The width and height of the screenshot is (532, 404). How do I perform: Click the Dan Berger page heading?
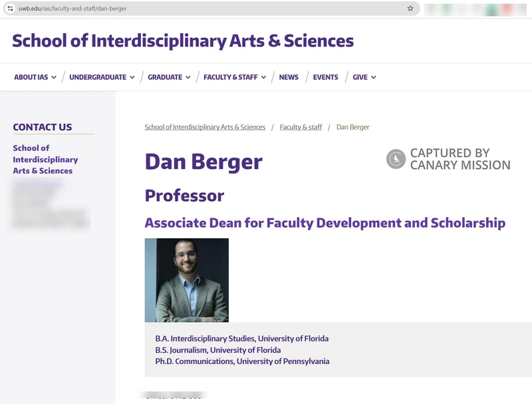(203, 162)
